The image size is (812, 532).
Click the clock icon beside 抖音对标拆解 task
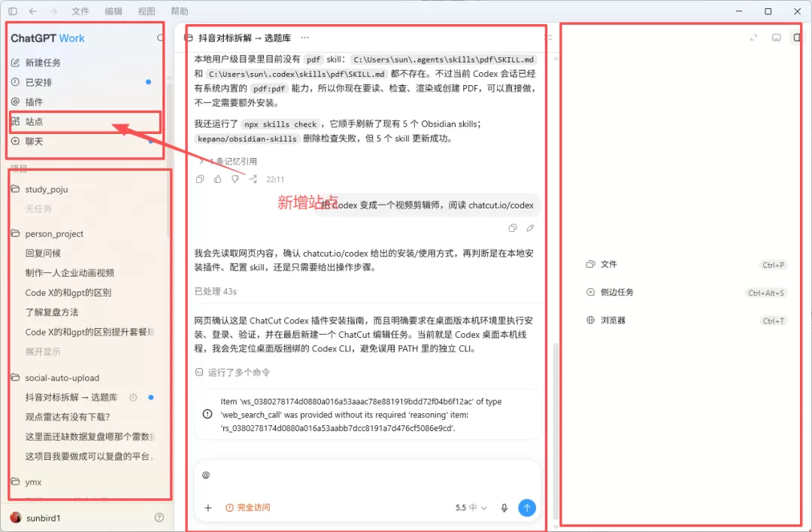point(133,398)
